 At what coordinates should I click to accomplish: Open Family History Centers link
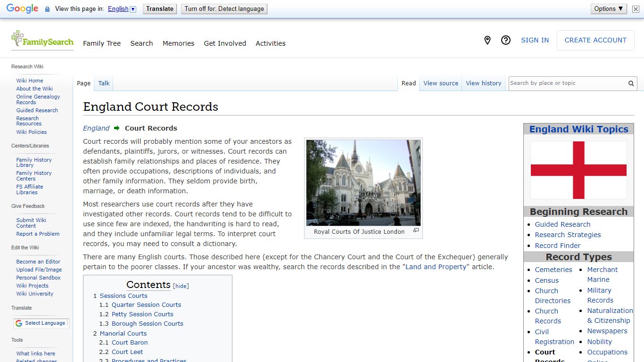pyautogui.click(x=34, y=176)
